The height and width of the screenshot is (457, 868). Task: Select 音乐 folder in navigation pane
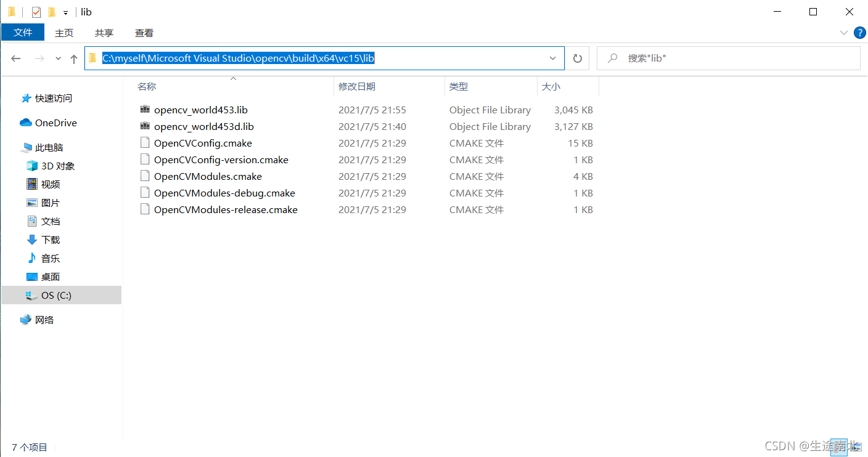[x=50, y=259]
